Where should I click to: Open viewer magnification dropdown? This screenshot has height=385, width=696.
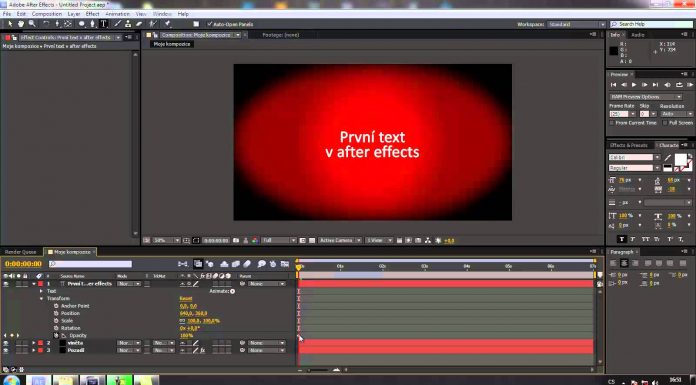pyautogui.click(x=166, y=240)
